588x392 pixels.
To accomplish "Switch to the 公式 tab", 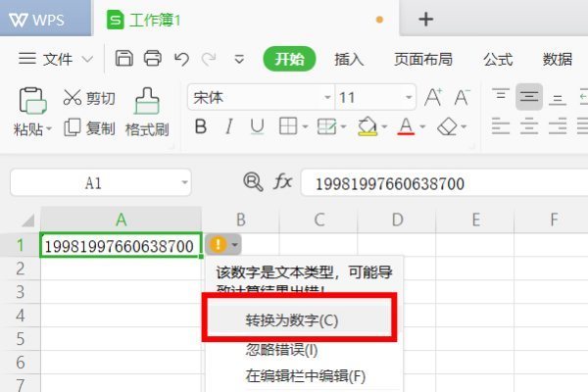I will coord(498,59).
